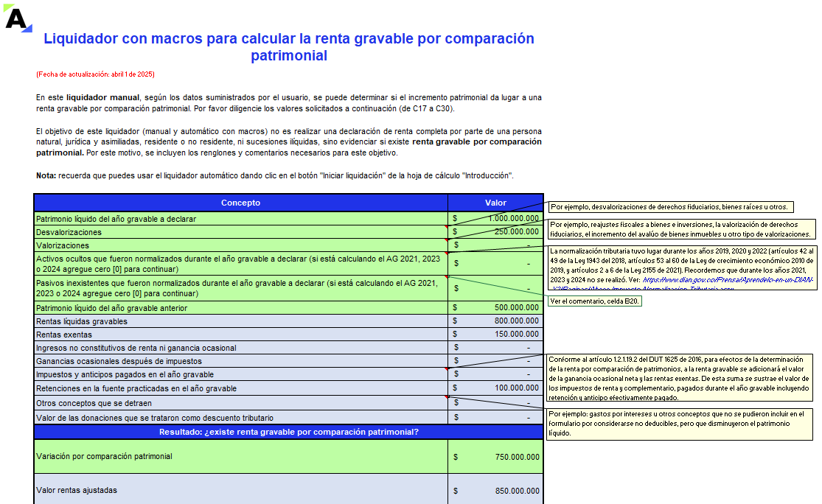Select the "Activos ocultos que fueron normalizados" label
This screenshot has height=504, width=822.
[x=240, y=264]
